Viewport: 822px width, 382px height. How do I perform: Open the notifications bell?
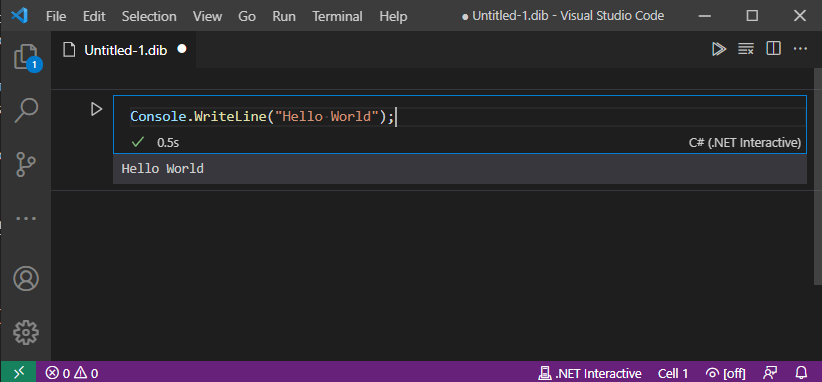pyautogui.click(x=802, y=373)
